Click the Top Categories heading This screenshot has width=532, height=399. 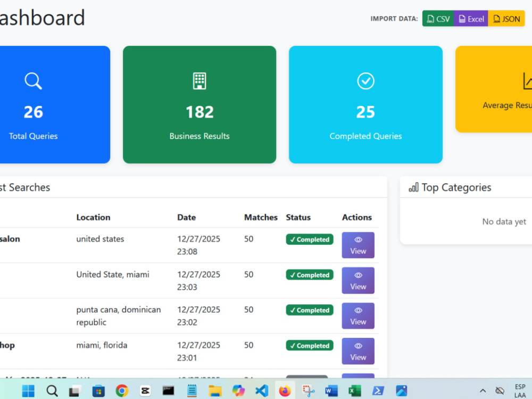click(456, 187)
